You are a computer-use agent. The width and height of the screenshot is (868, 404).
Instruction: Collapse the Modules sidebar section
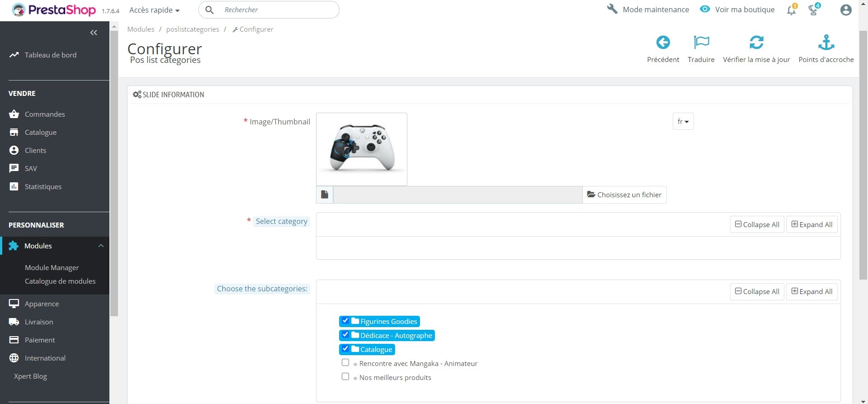click(x=101, y=246)
